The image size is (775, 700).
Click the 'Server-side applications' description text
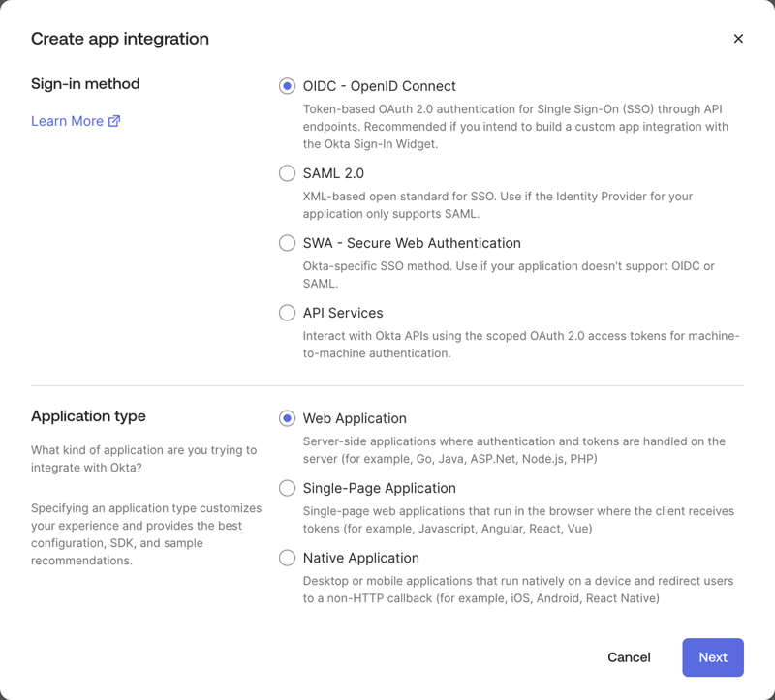coord(514,450)
